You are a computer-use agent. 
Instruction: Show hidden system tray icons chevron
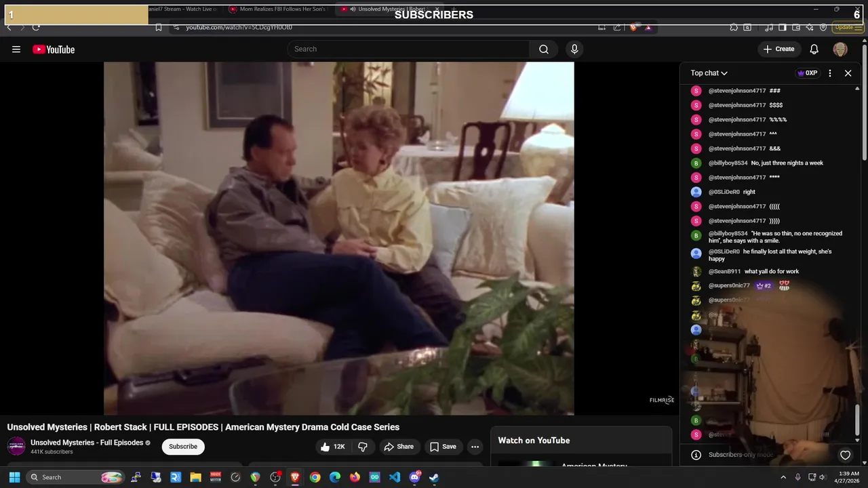coord(783,477)
